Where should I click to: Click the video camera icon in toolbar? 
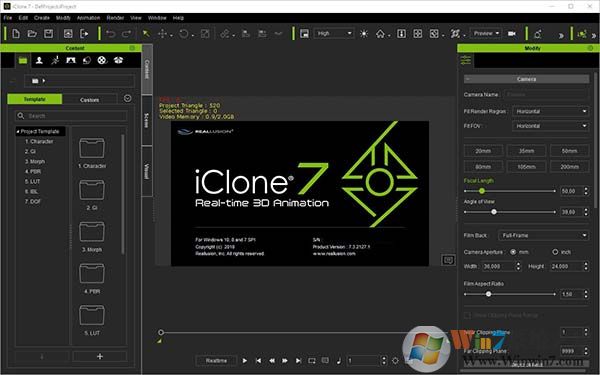[512, 34]
